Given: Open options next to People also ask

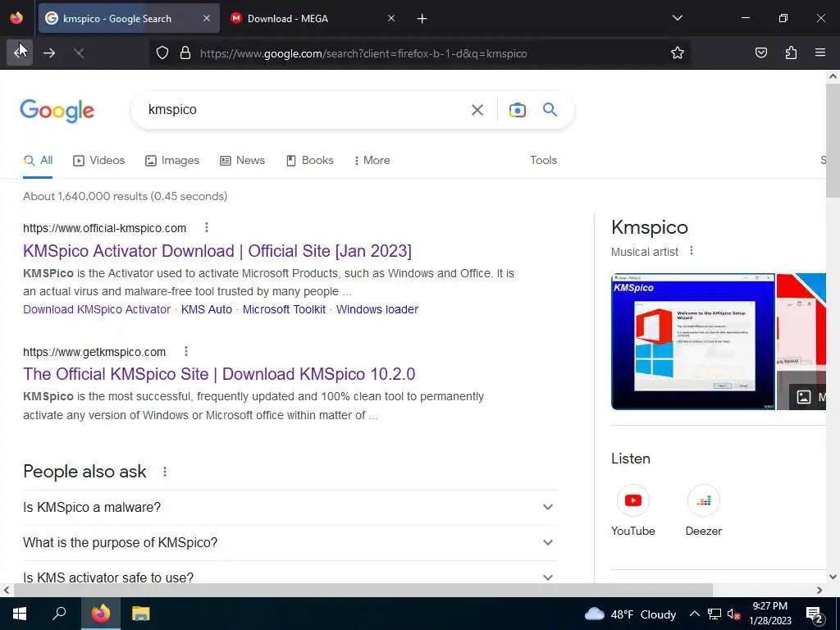Looking at the screenshot, I should 164,472.
